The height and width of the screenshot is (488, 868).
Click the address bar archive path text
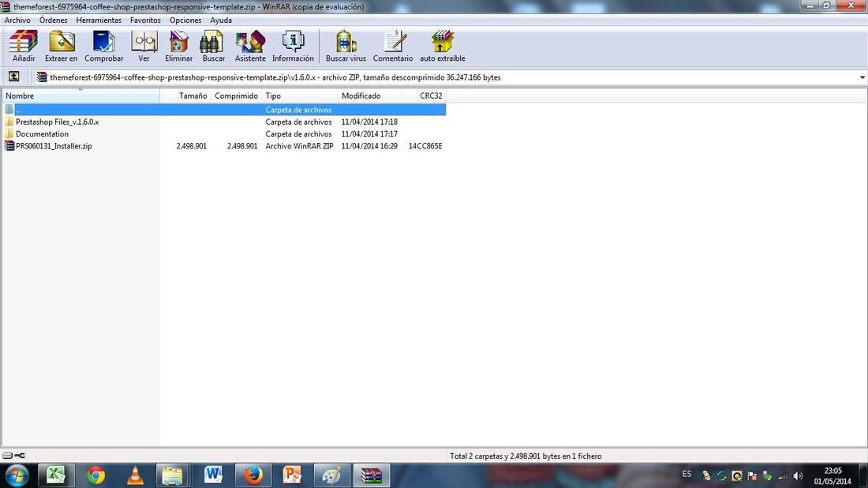click(x=275, y=77)
